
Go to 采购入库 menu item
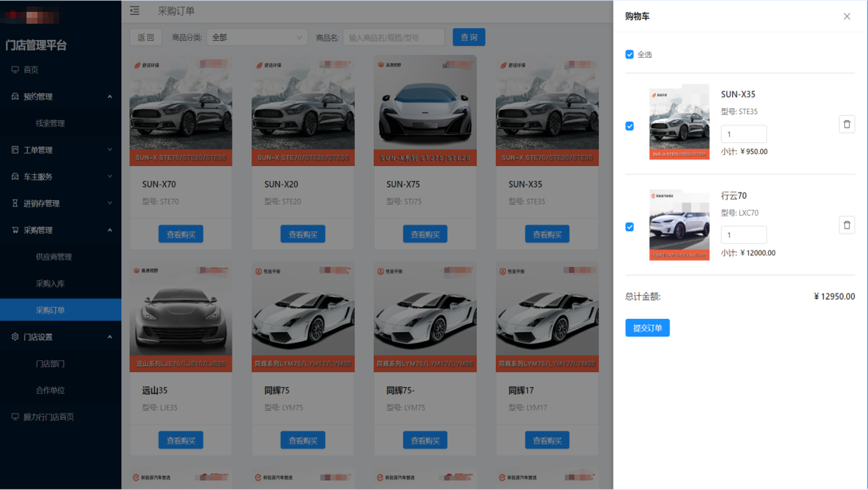50,284
